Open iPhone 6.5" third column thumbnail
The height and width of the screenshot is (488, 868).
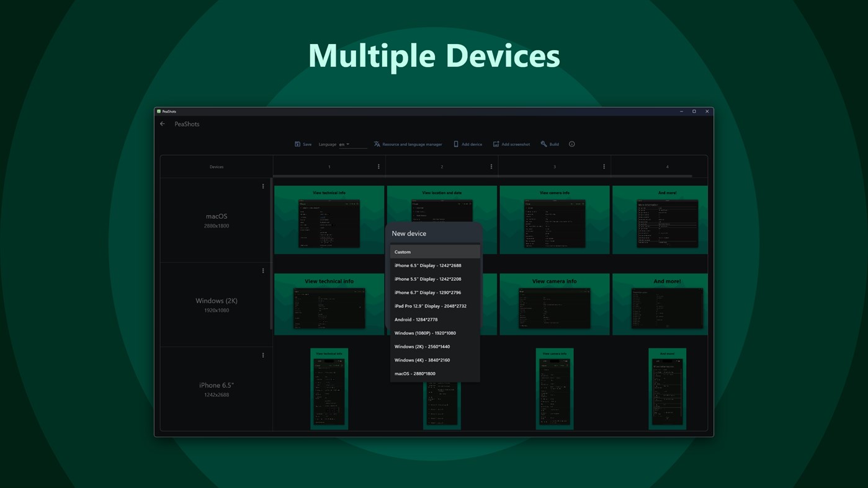click(555, 389)
